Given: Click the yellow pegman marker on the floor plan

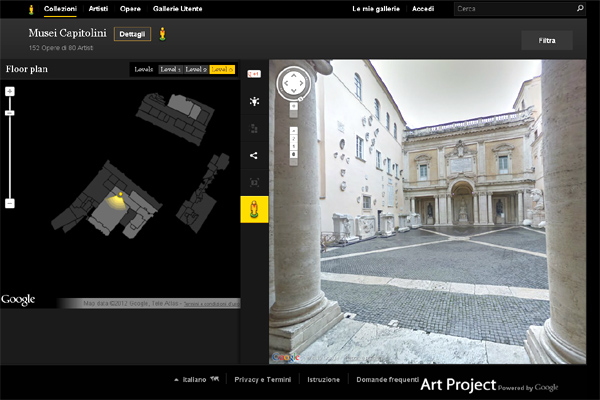Looking at the screenshot, I should [121, 194].
